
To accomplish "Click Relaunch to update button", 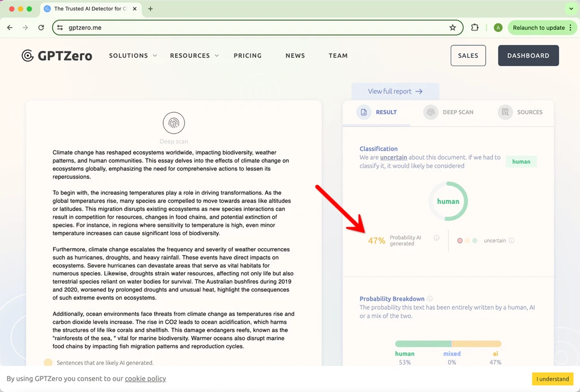I will (x=539, y=28).
